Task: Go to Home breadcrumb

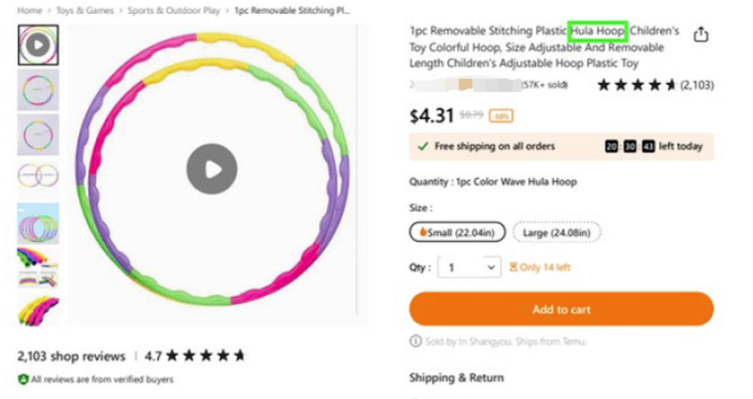Action: click(x=30, y=11)
